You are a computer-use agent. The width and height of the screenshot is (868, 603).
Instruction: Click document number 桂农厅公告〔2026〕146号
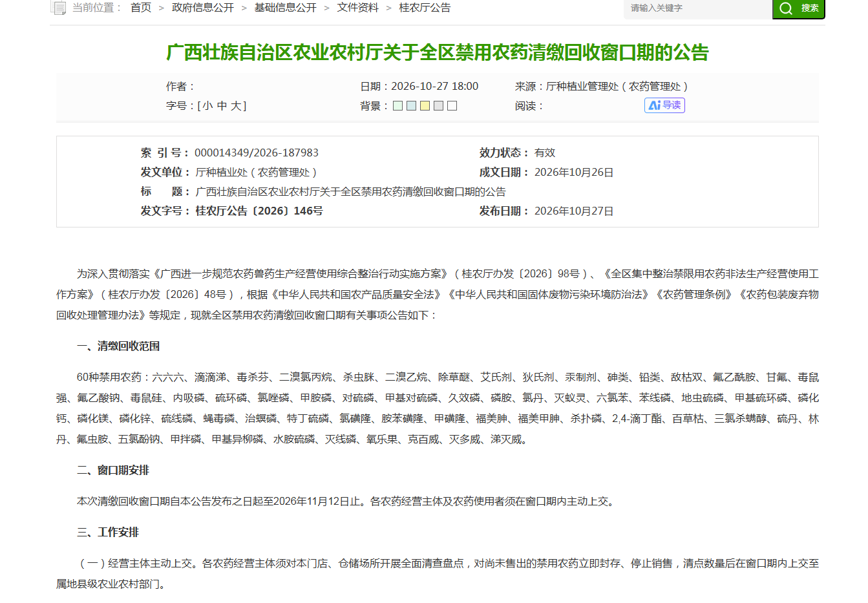click(259, 211)
